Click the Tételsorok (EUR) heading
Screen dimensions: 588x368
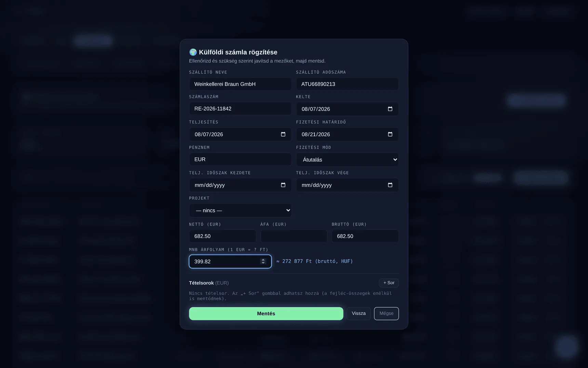[209, 283]
